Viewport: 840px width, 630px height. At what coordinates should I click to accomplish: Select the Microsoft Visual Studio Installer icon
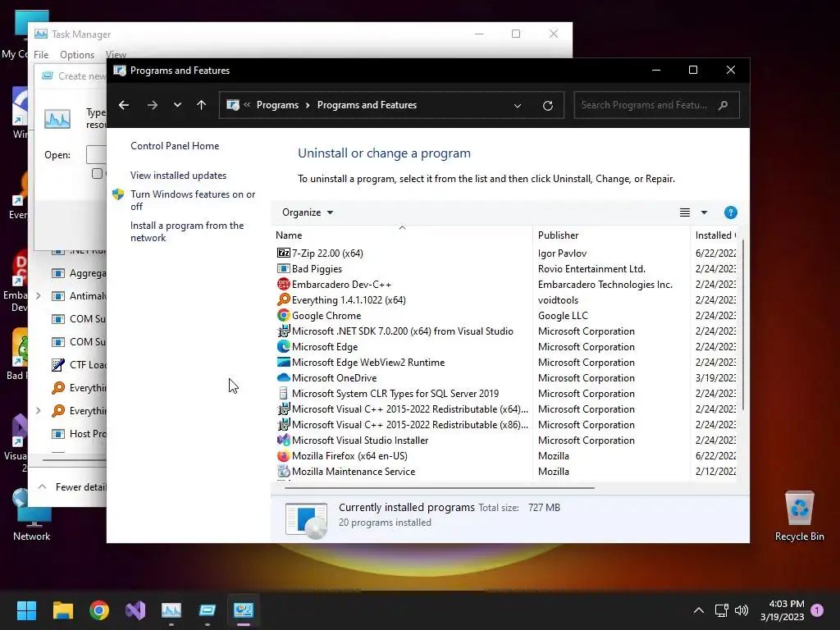[283, 440]
